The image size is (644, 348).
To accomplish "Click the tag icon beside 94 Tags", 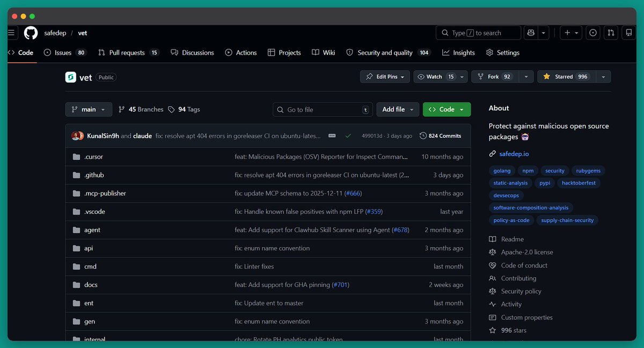I will 171,109.
